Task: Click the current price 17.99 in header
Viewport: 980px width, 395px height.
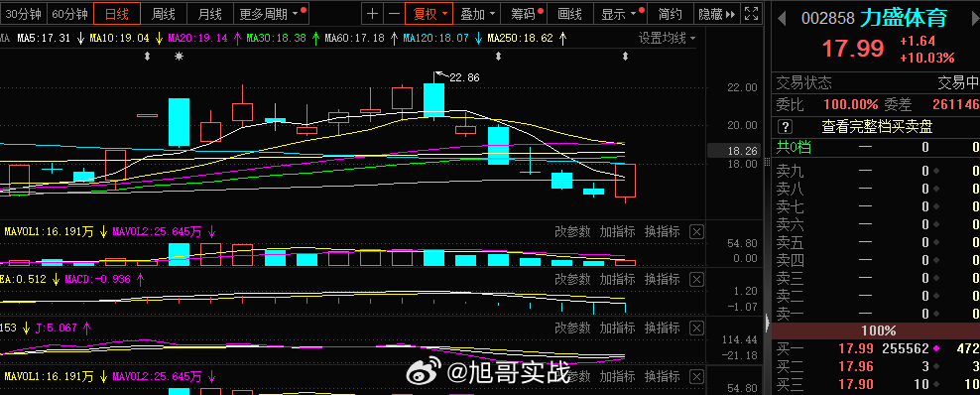Action: 852,49
